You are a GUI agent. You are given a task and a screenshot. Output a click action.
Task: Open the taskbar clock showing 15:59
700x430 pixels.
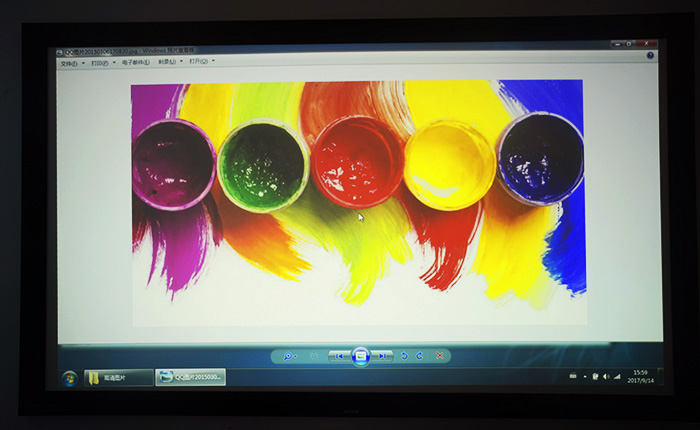click(639, 376)
